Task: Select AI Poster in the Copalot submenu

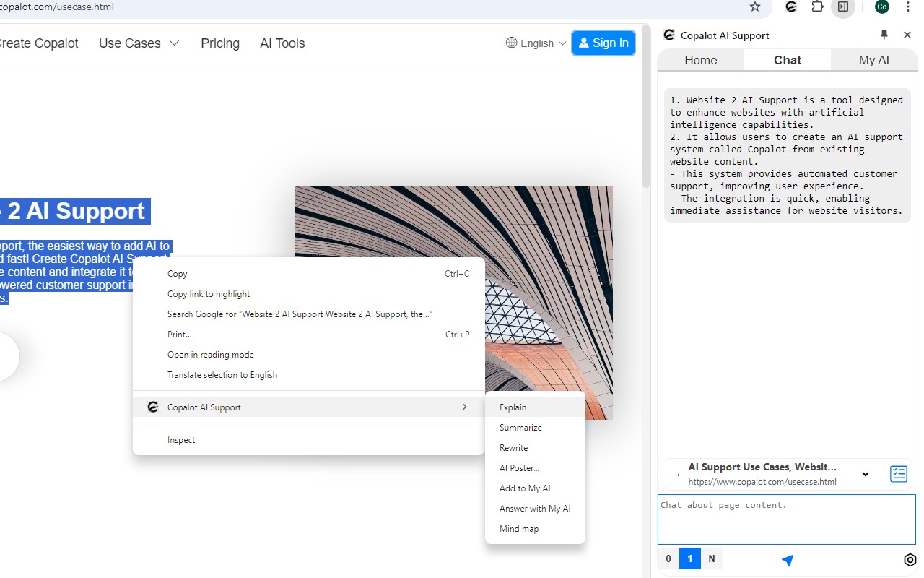Action: (x=535, y=468)
